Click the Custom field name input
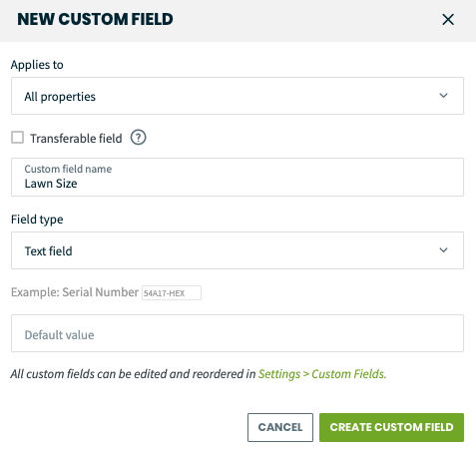The width and height of the screenshot is (476, 453). [238, 177]
